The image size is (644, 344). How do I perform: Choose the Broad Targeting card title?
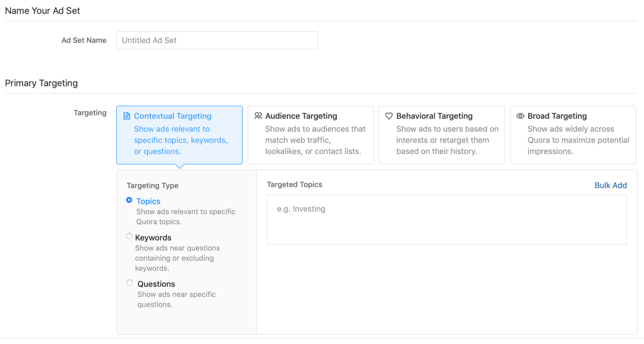(x=557, y=116)
